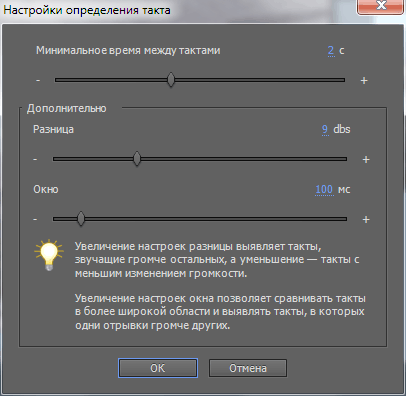This screenshot has width=406, height=396.
Task: Click the minus beside the minimum time slider
Action: (x=38, y=80)
